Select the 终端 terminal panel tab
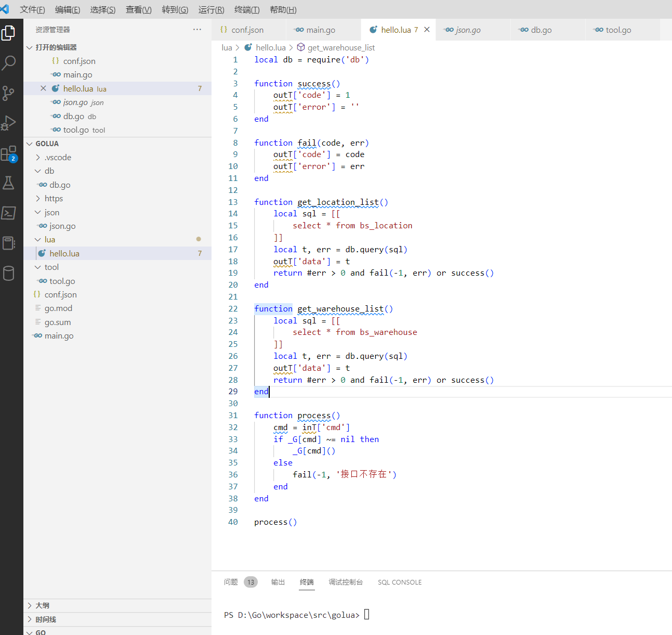Screen dimensions: 672x635 (307, 582)
